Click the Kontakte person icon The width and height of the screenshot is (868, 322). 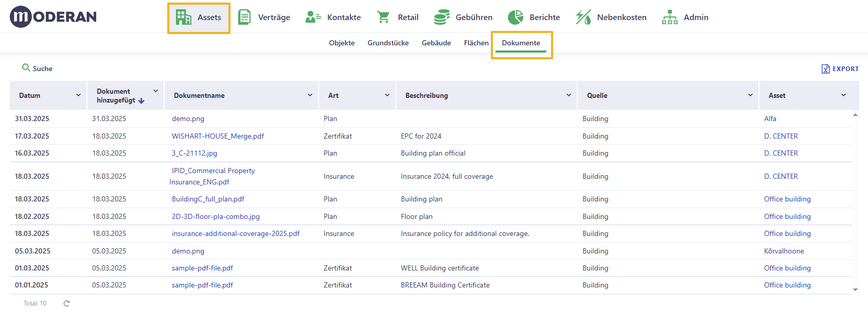313,17
